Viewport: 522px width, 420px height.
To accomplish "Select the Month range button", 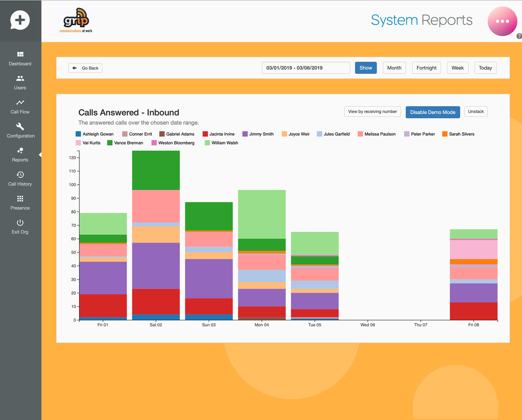I will point(394,68).
